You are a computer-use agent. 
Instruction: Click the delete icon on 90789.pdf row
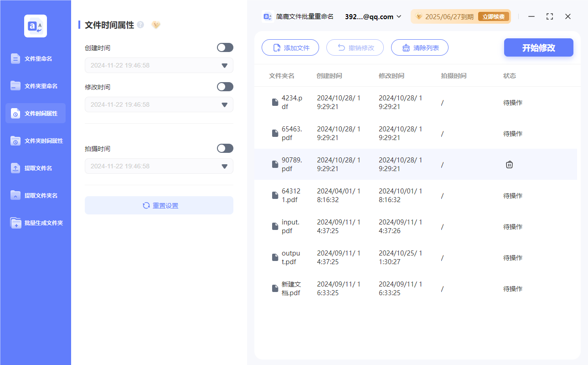coord(509,164)
